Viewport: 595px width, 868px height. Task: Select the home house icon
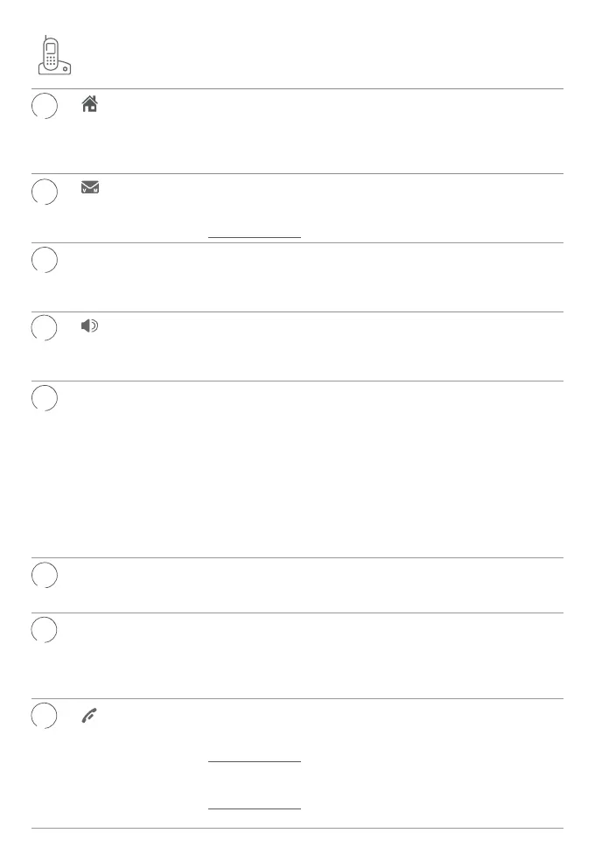coord(89,103)
